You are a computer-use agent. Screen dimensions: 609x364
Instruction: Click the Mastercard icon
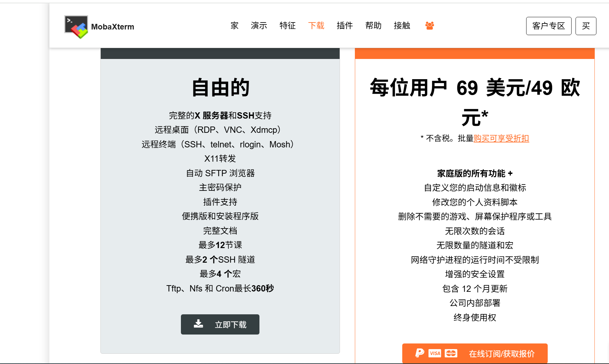tap(451, 353)
